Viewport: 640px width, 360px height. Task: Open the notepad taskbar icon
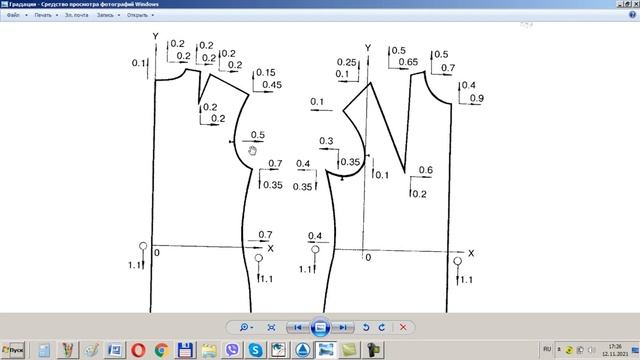(44, 350)
